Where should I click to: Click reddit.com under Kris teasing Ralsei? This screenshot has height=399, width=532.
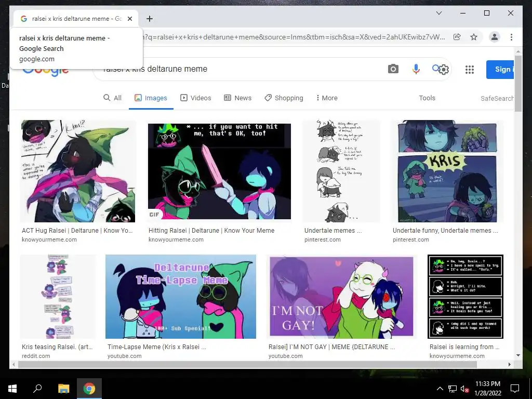36,356
